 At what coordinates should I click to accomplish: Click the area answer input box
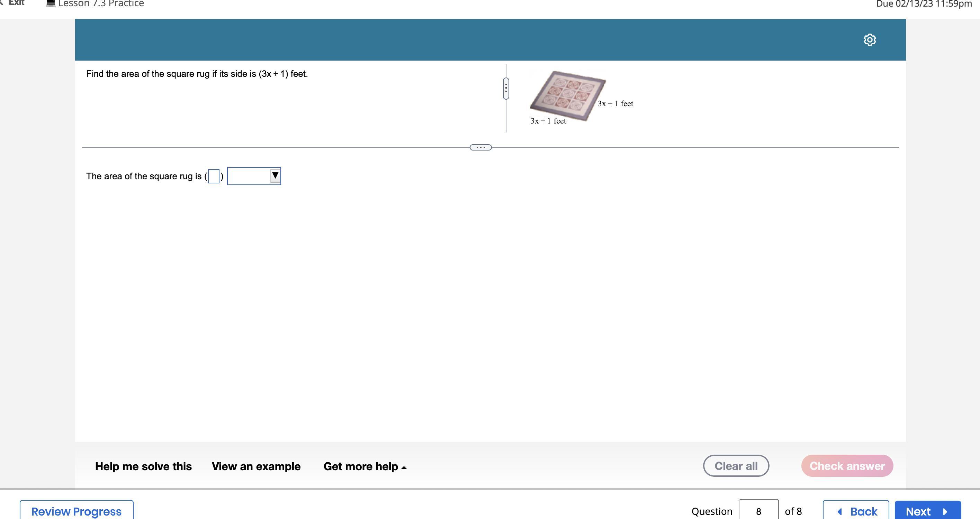click(214, 176)
